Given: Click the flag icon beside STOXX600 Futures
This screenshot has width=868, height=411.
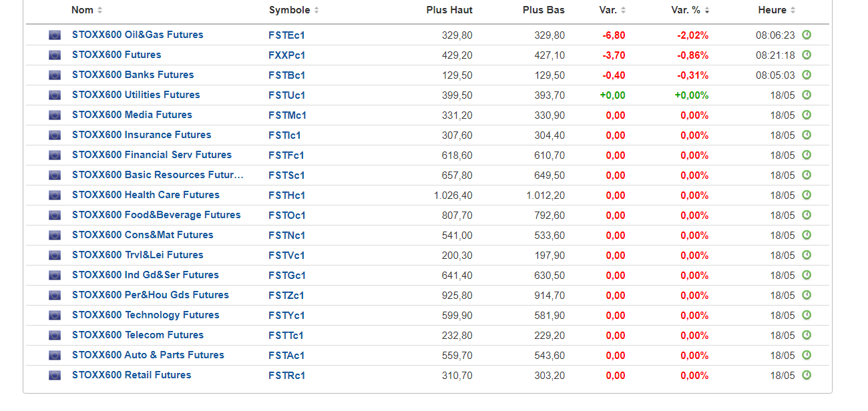Looking at the screenshot, I should click(55, 55).
